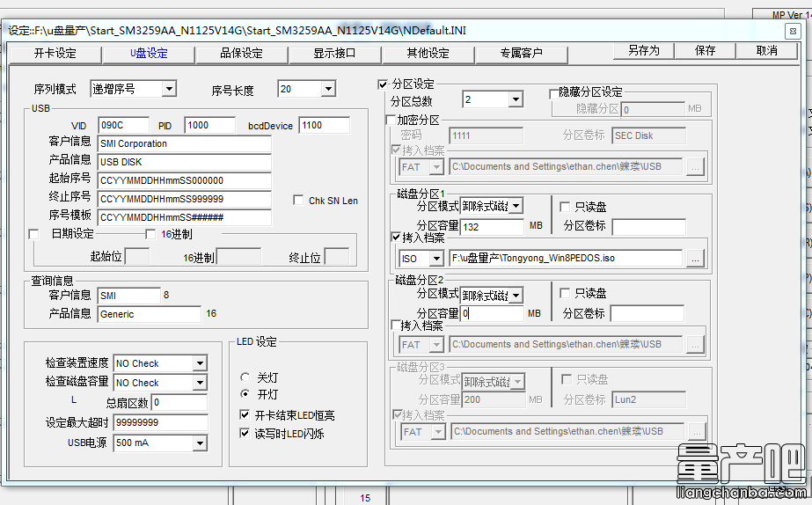Viewport: 812px width, 505px height.
Task: Switch to the 开卡设定 tab
Action: (x=55, y=53)
